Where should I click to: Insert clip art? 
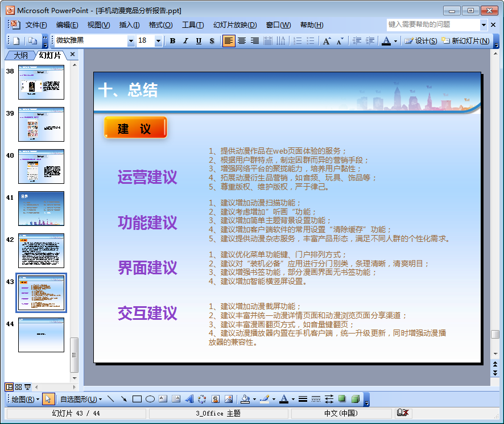point(216,399)
